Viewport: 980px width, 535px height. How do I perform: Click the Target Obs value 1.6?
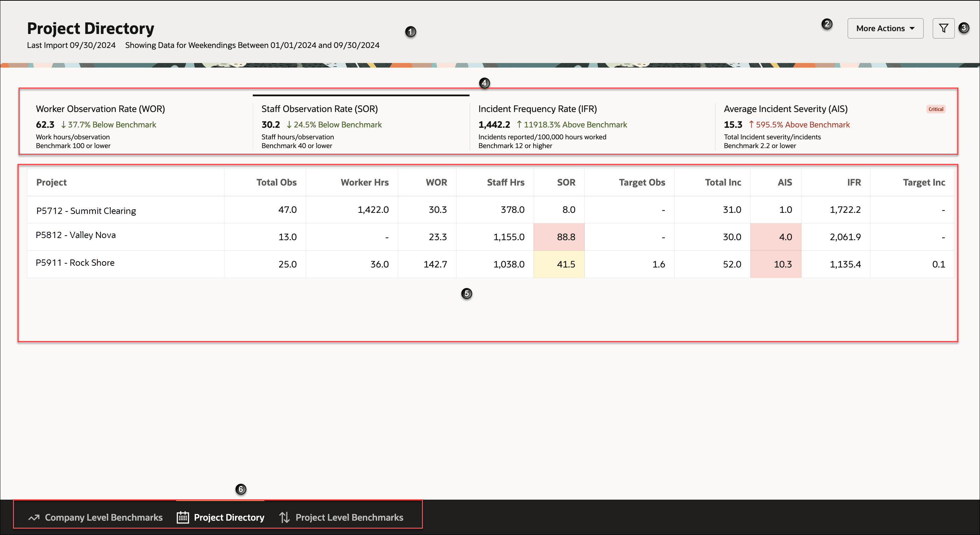pyautogui.click(x=659, y=264)
